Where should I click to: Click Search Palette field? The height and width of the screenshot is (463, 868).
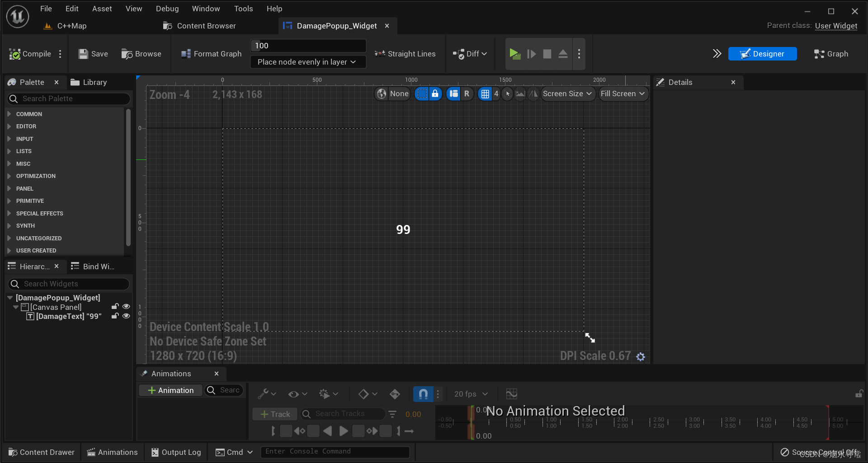(x=69, y=98)
